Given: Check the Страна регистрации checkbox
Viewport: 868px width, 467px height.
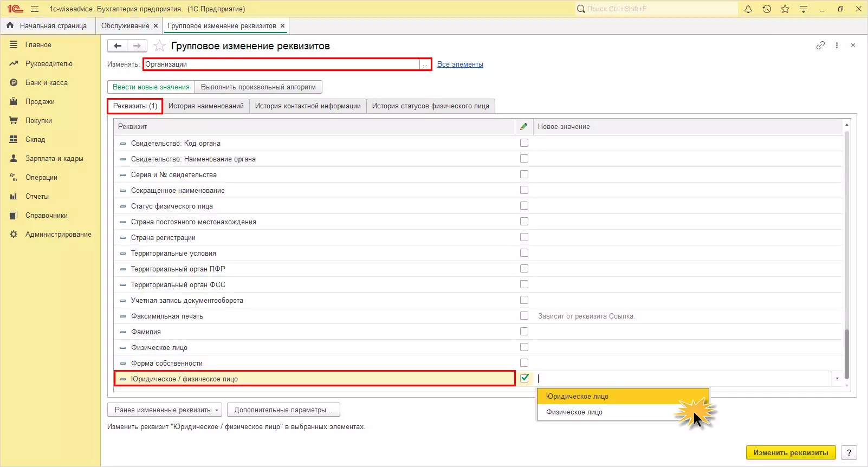Looking at the screenshot, I should pos(524,237).
